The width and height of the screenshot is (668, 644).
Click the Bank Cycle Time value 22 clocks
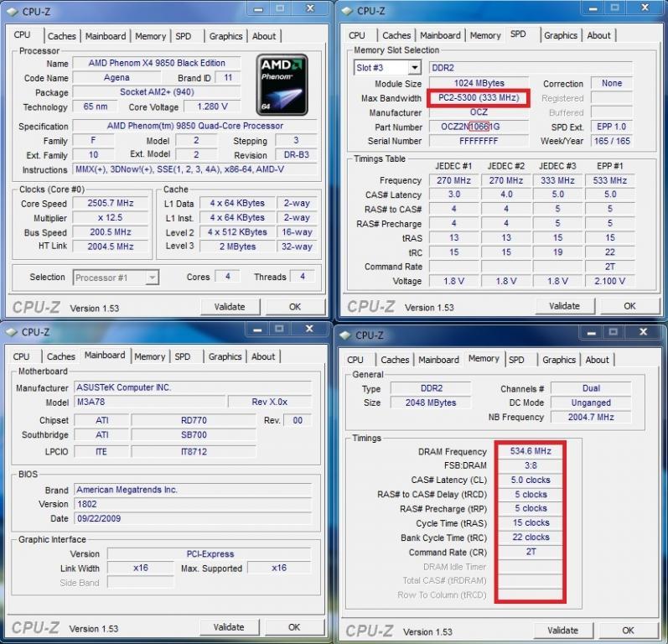point(531,537)
